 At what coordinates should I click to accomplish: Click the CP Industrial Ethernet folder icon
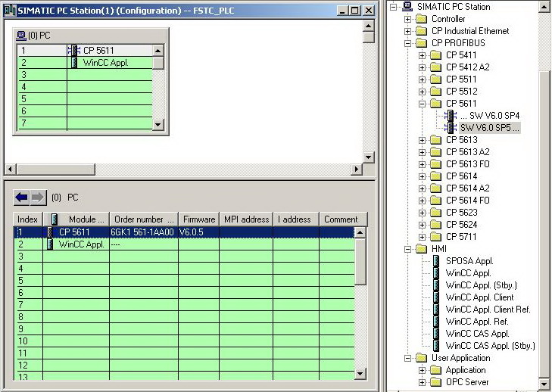422,31
